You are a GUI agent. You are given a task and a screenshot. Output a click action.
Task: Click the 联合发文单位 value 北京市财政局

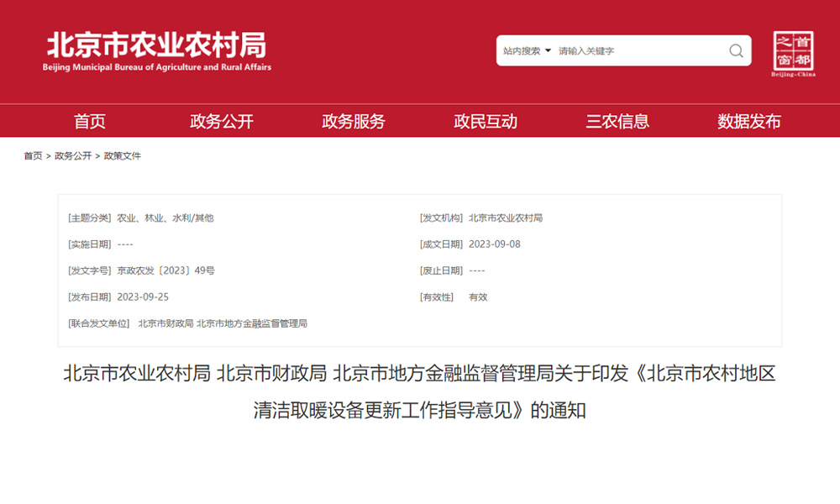click(x=165, y=323)
